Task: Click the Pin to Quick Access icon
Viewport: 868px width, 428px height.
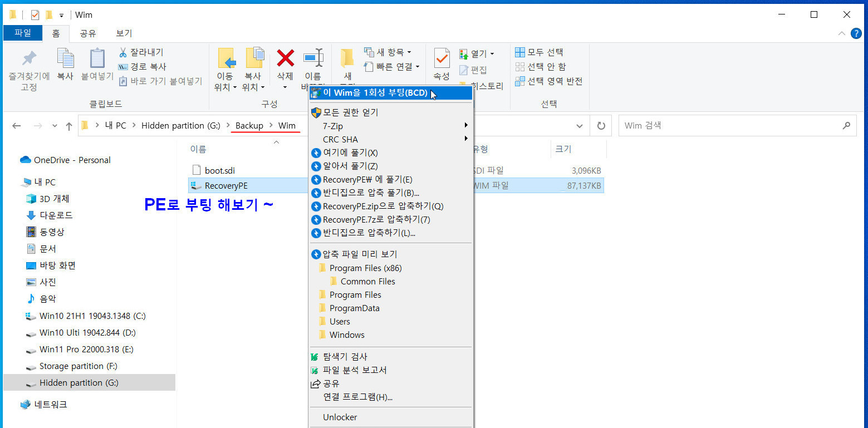Action: pos(29,58)
